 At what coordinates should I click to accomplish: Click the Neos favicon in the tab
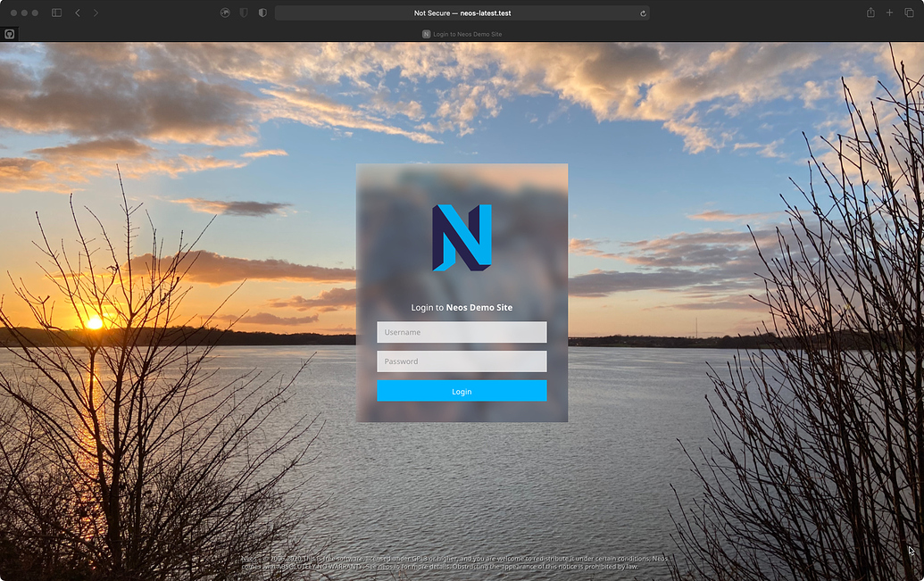click(x=426, y=34)
